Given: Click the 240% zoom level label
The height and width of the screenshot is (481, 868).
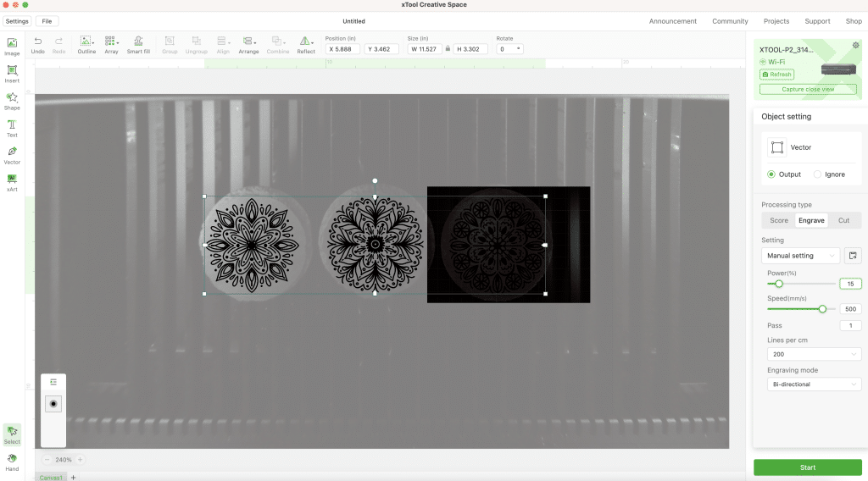Looking at the screenshot, I should 64,460.
